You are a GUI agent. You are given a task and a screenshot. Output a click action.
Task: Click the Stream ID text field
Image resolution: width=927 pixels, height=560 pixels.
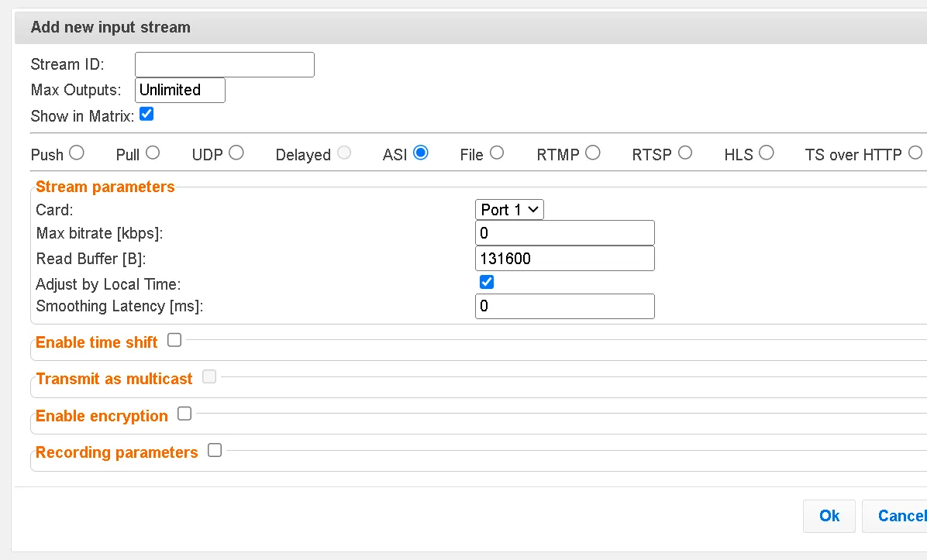click(x=225, y=65)
